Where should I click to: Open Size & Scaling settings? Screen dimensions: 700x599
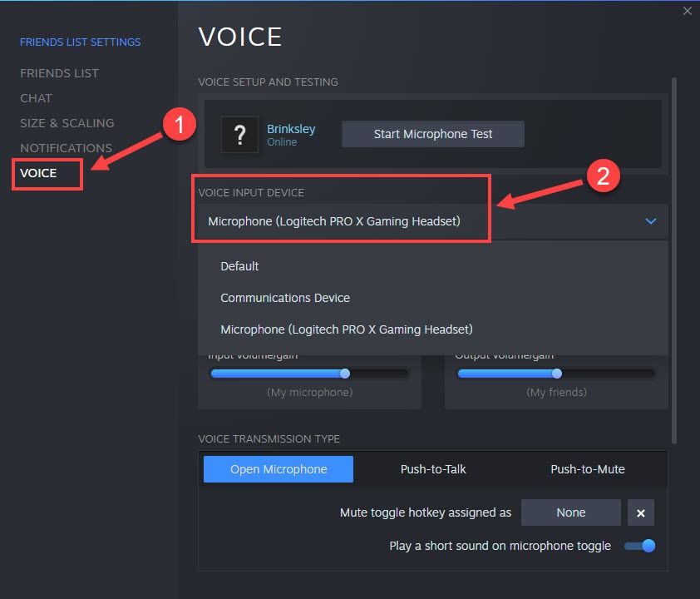point(67,123)
